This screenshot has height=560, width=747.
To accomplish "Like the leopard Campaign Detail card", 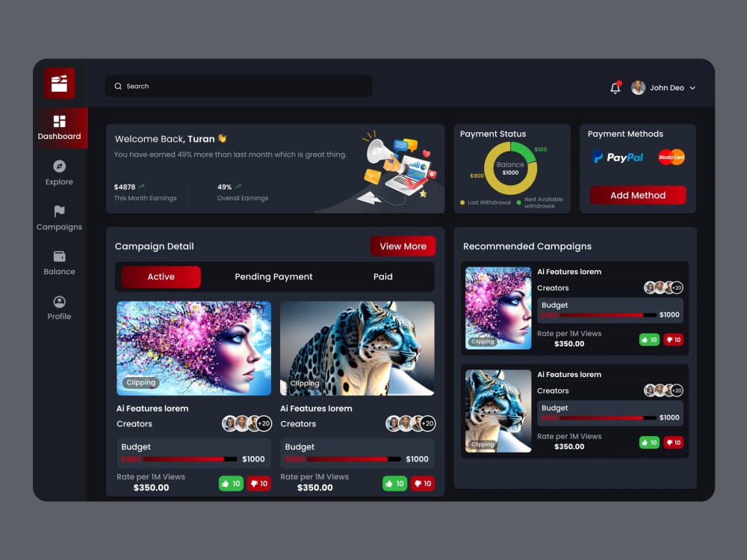I will click(395, 483).
